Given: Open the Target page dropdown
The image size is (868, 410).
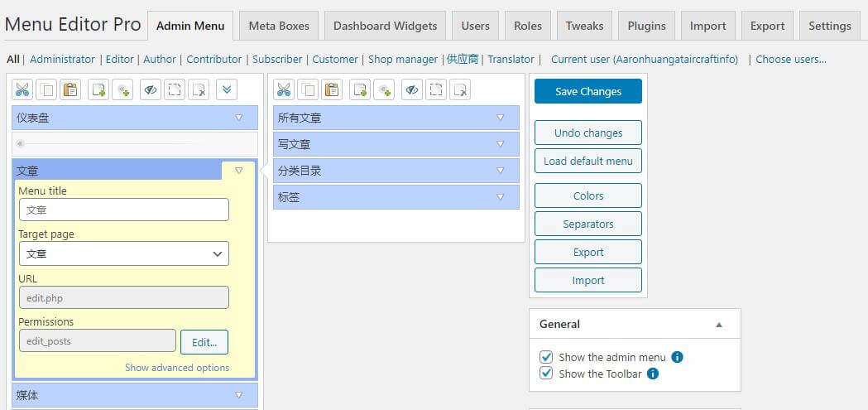Looking at the screenshot, I should coord(124,253).
